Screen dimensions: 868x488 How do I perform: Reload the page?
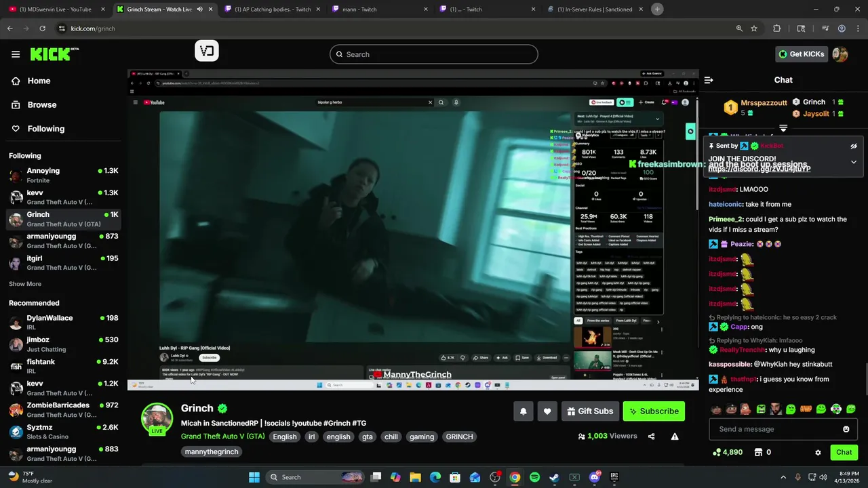(x=42, y=28)
